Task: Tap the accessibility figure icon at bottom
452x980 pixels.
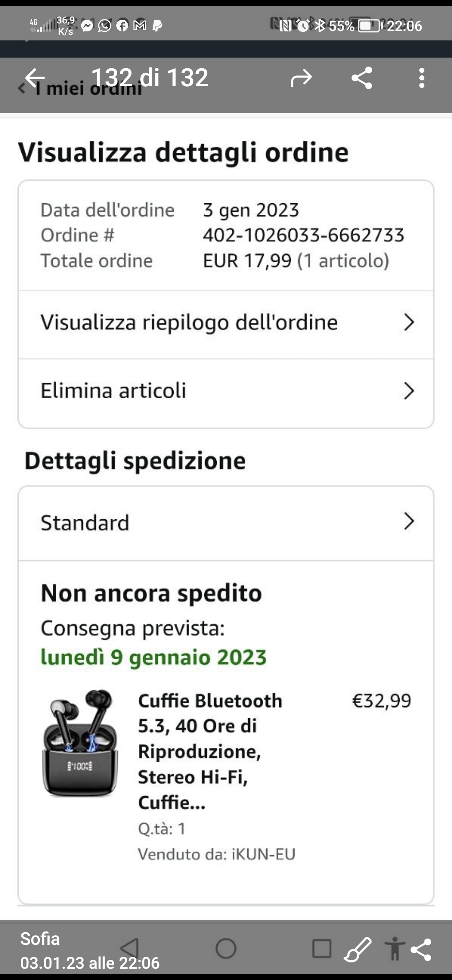Action: tap(395, 949)
